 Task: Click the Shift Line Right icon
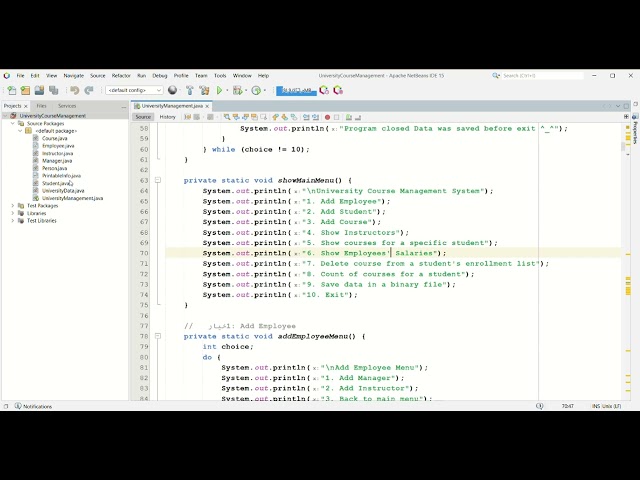click(316, 117)
